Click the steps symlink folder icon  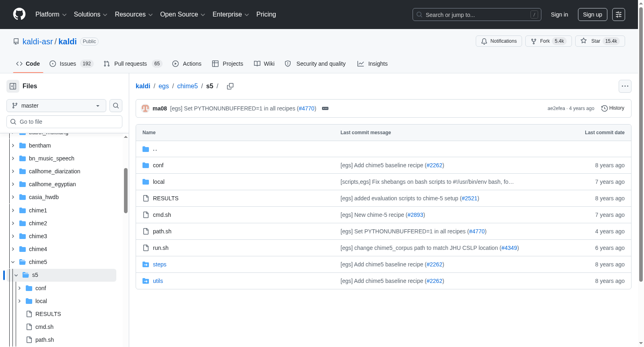click(x=146, y=264)
